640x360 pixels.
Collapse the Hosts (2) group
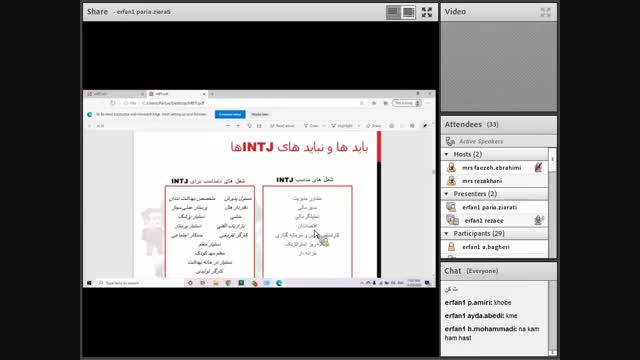(447, 154)
